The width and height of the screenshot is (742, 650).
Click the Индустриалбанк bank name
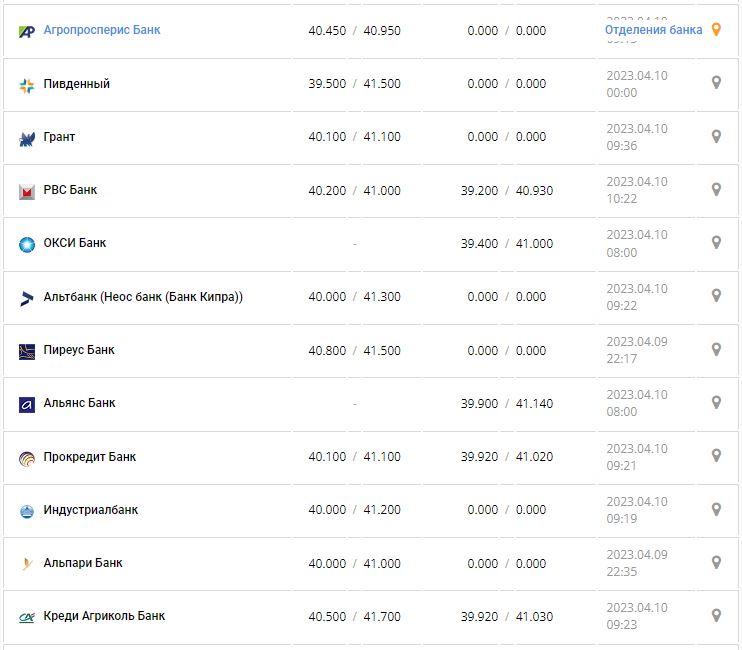[x=90, y=510]
